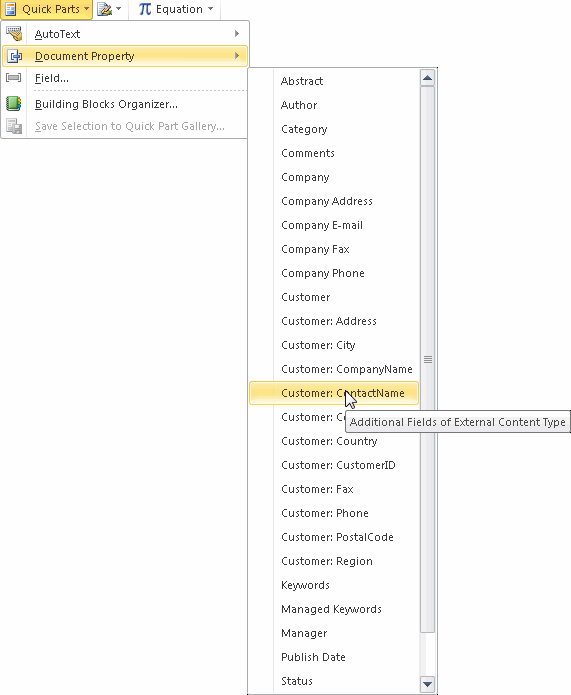The width and height of the screenshot is (571, 695).
Task: Insert the Author property
Action: click(x=334, y=105)
